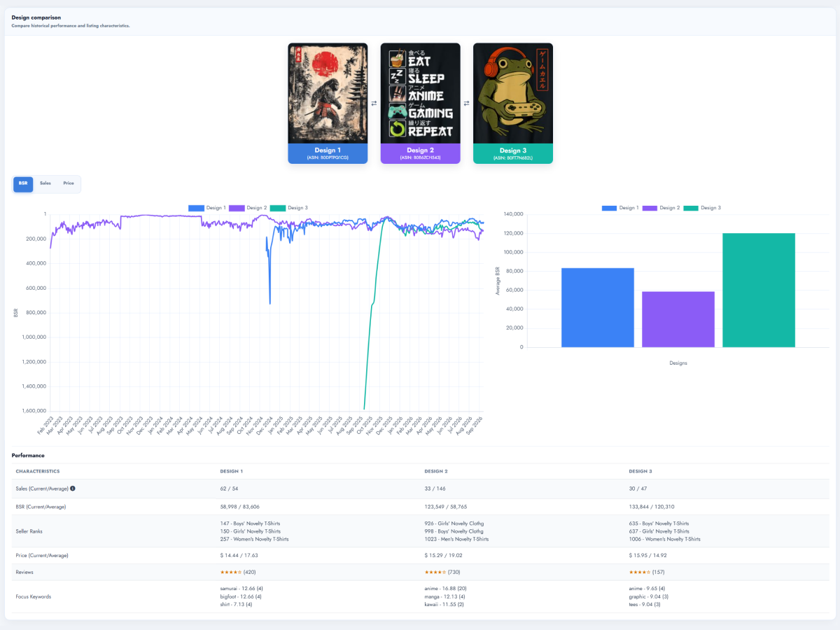This screenshot has width=840, height=630.
Task: Select the Price chart tab
Action: (x=69, y=183)
